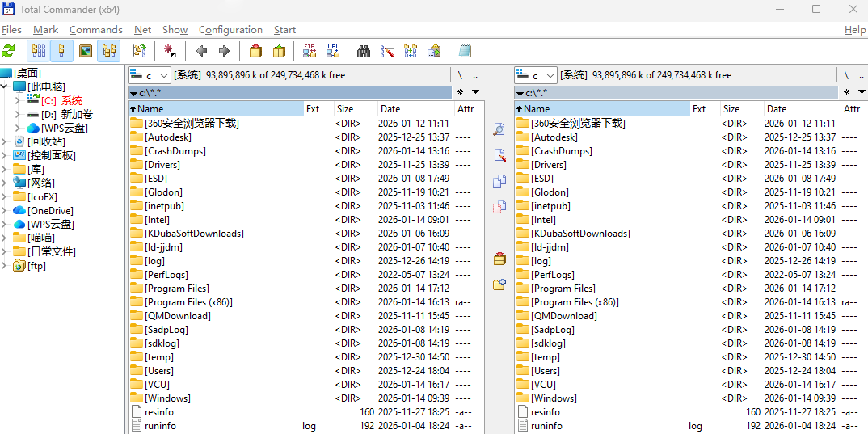Toggle brief file list view
This screenshot has height=434, width=868.
[38, 51]
